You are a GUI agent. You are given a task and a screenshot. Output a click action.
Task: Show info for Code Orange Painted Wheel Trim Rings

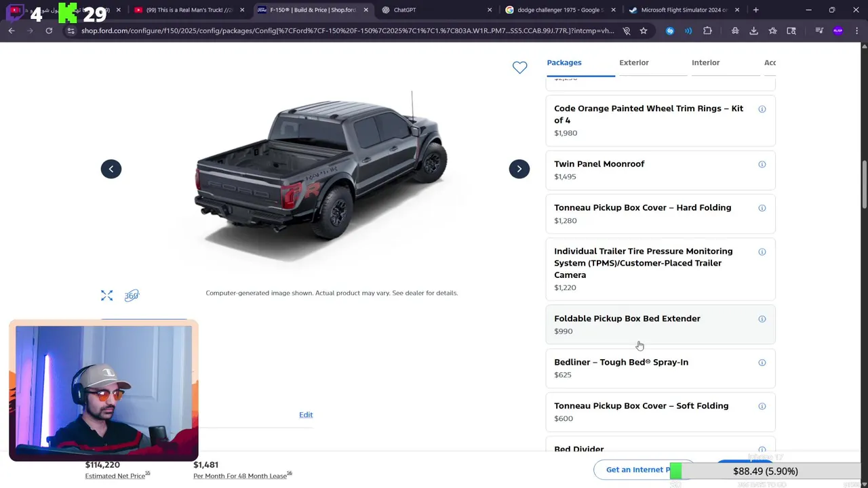tap(762, 109)
